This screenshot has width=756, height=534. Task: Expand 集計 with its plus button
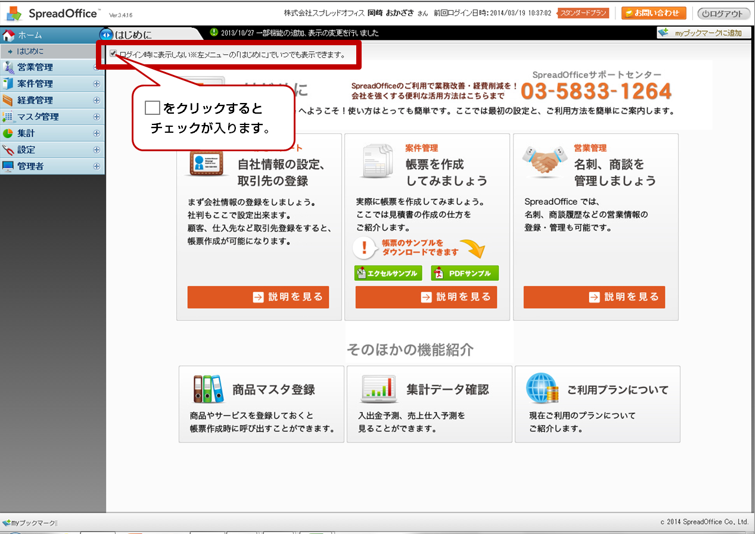(97, 133)
